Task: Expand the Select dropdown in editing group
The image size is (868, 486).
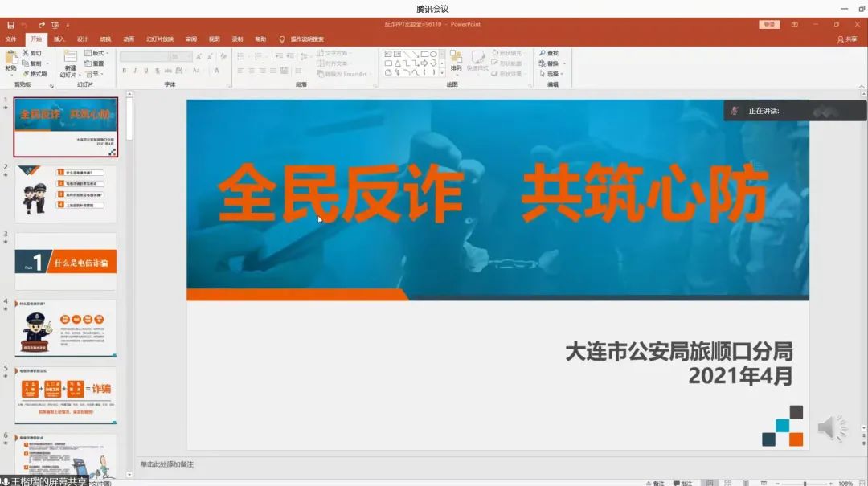Action: 554,74
